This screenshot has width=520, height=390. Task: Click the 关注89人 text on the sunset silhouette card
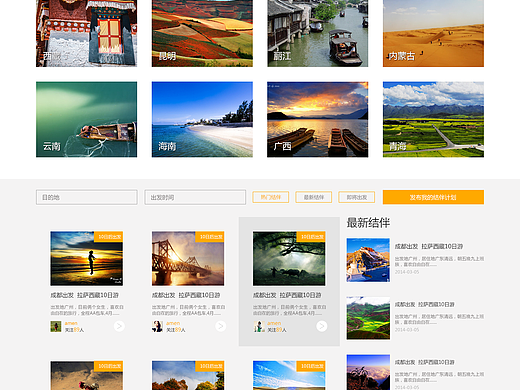coord(74,330)
